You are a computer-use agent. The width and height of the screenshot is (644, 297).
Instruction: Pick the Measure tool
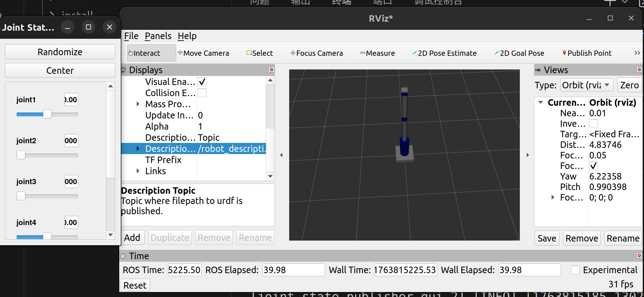click(377, 53)
